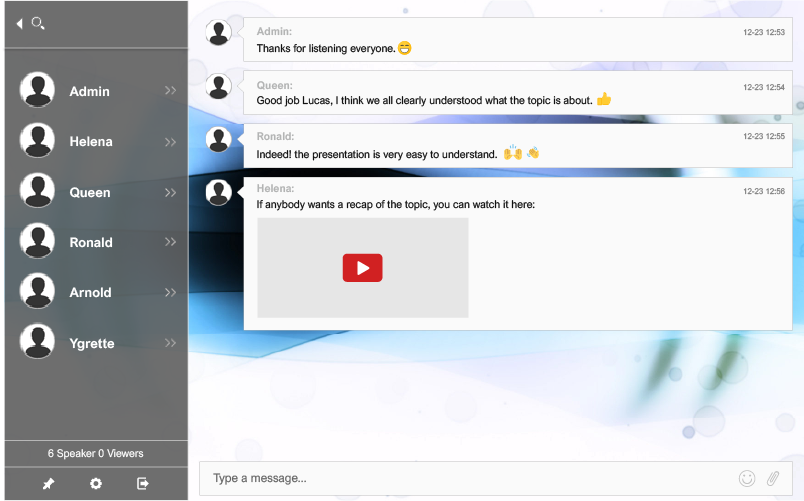Click the paperclip attach file icon
The image size is (804, 501).
pyautogui.click(x=773, y=479)
